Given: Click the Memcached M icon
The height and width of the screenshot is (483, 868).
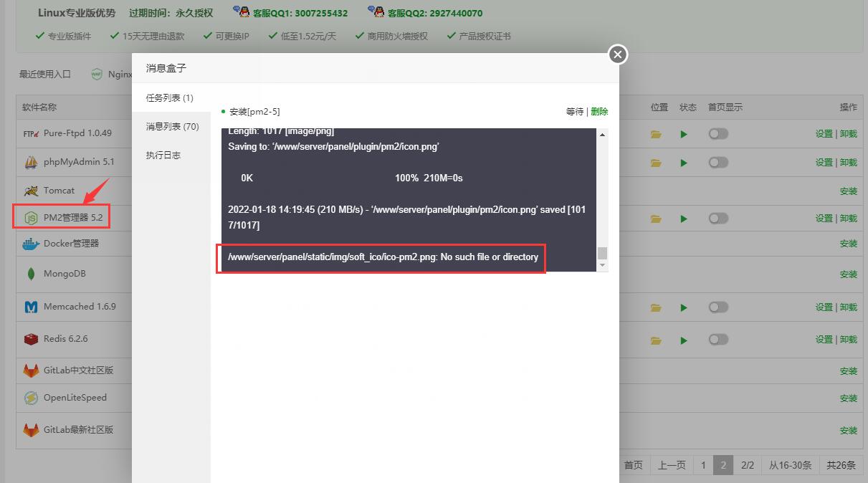Looking at the screenshot, I should click(x=31, y=307).
